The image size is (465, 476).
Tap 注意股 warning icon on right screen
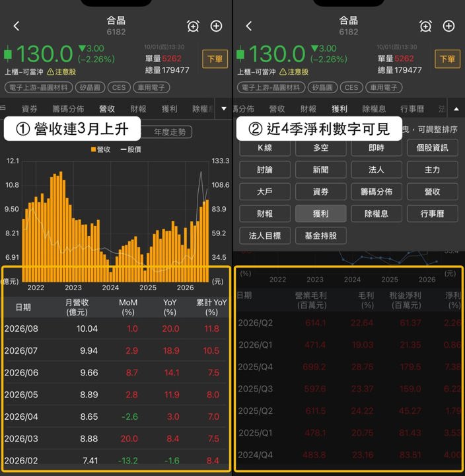pos(283,72)
